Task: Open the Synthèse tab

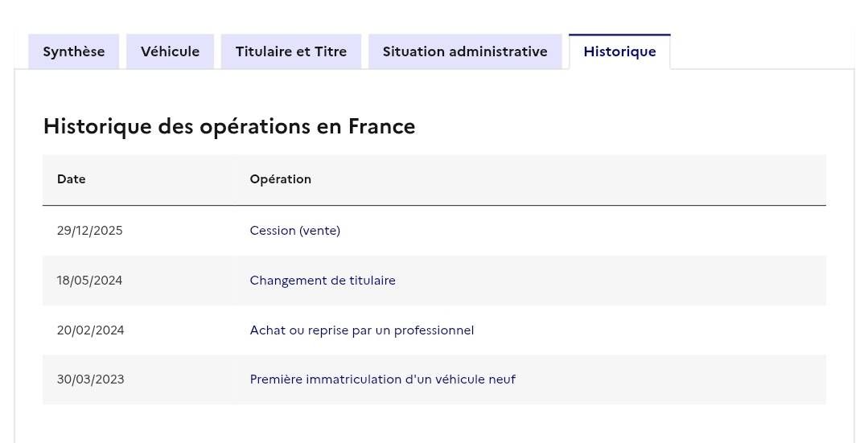Action: click(x=74, y=51)
